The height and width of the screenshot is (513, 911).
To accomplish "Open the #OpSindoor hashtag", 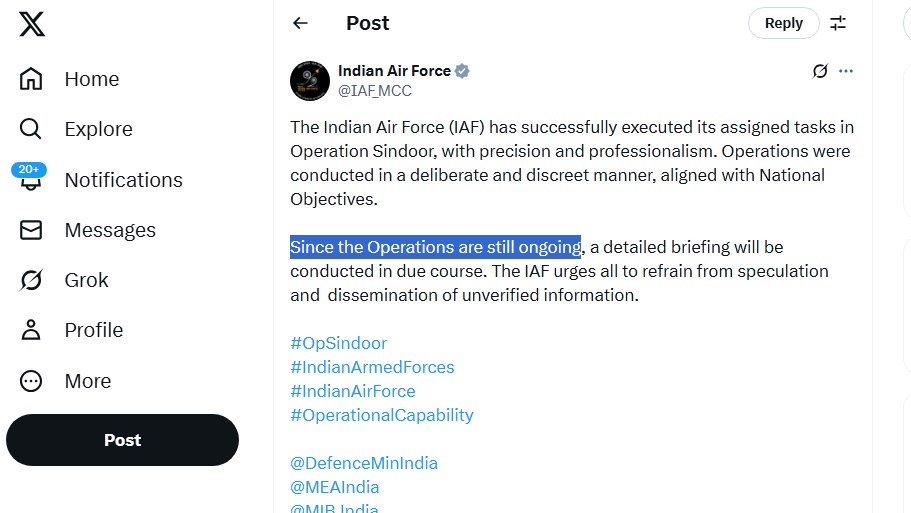I will click(x=338, y=343).
